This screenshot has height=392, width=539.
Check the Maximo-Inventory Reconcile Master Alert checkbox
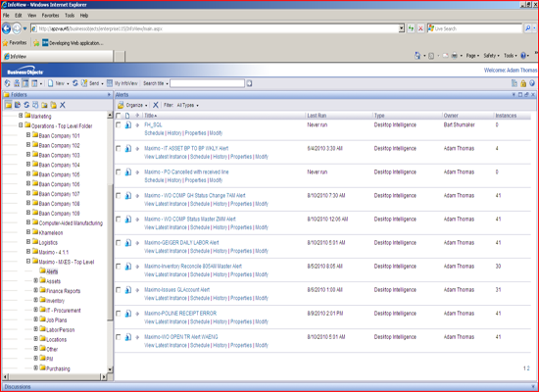[119, 267]
